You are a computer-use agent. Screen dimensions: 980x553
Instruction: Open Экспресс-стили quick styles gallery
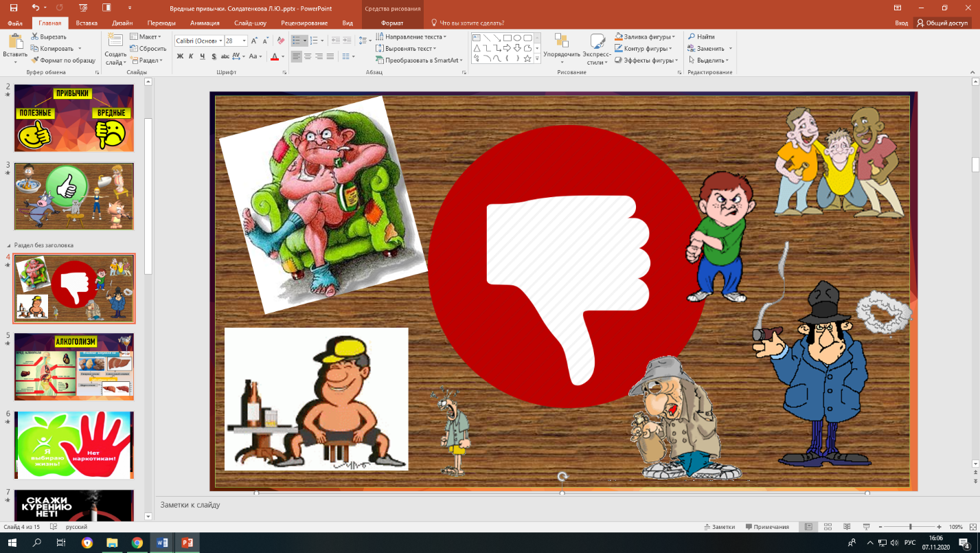pyautogui.click(x=597, y=49)
